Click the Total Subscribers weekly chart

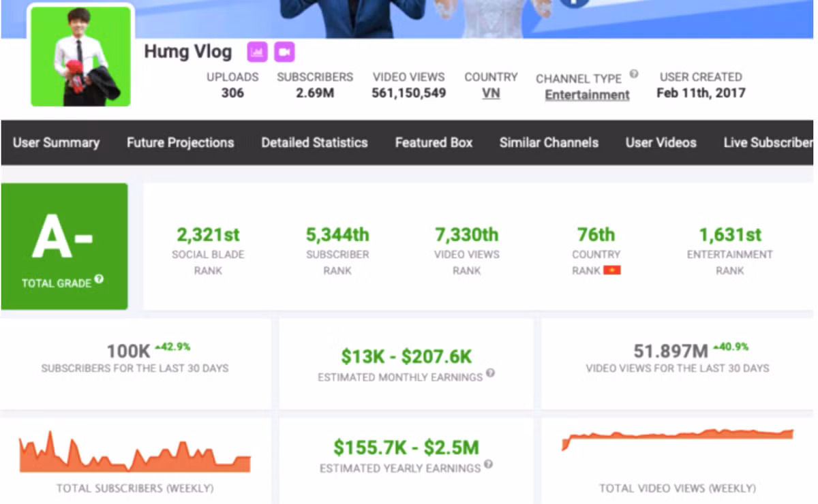[134, 453]
